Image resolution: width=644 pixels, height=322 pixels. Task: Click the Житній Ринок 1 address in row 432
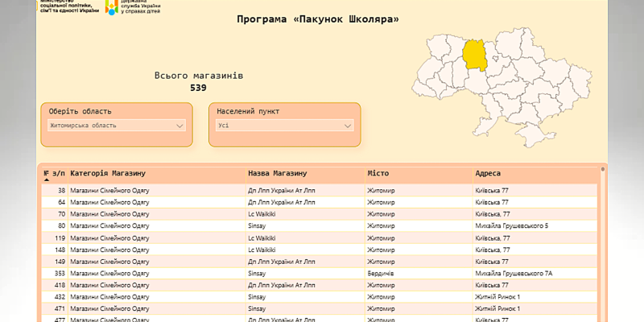tap(497, 297)
